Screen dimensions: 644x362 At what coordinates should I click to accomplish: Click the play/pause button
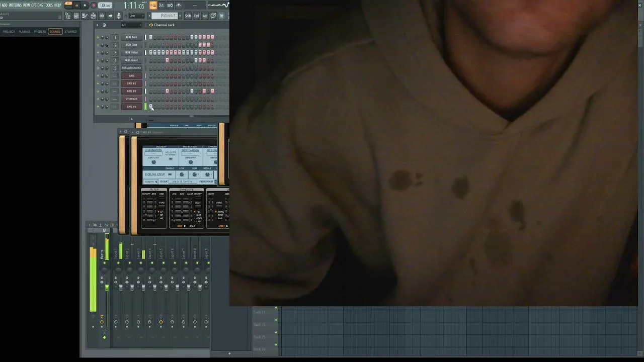click(x=76, y=6)
